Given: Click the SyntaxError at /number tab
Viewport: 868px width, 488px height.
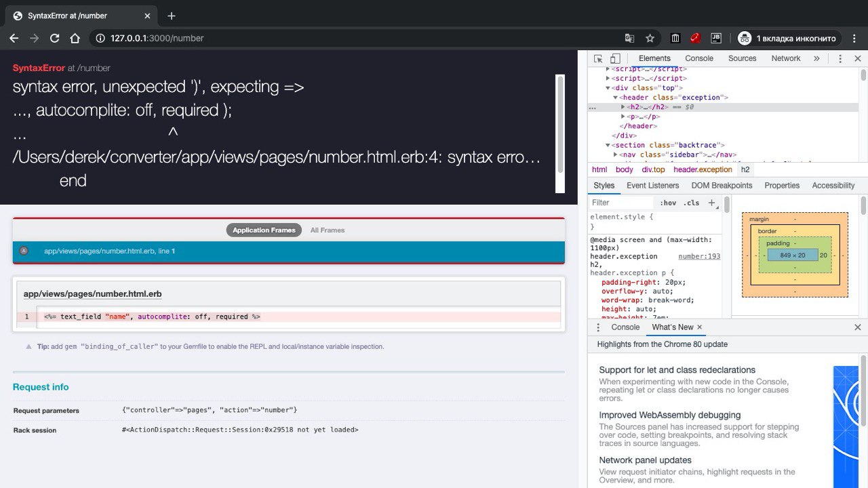Looking at the screenshot, I should (x=81, y=16).
